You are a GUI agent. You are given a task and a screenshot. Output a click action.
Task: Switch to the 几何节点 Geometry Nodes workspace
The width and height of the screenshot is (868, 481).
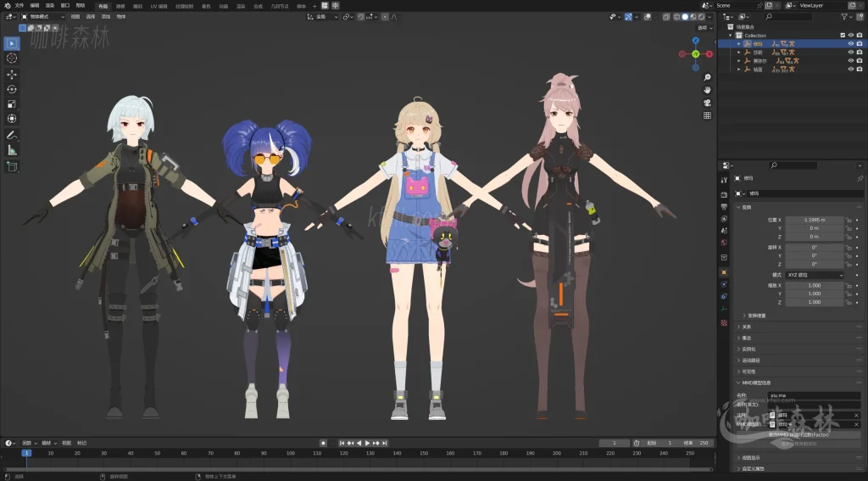click(x=279, y=6)
